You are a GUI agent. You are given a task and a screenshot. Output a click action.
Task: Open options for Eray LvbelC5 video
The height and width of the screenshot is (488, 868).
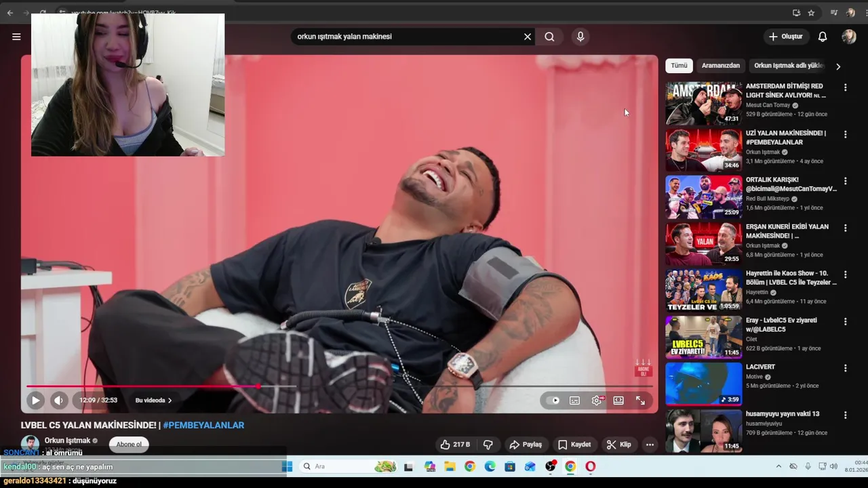[845, 321]
